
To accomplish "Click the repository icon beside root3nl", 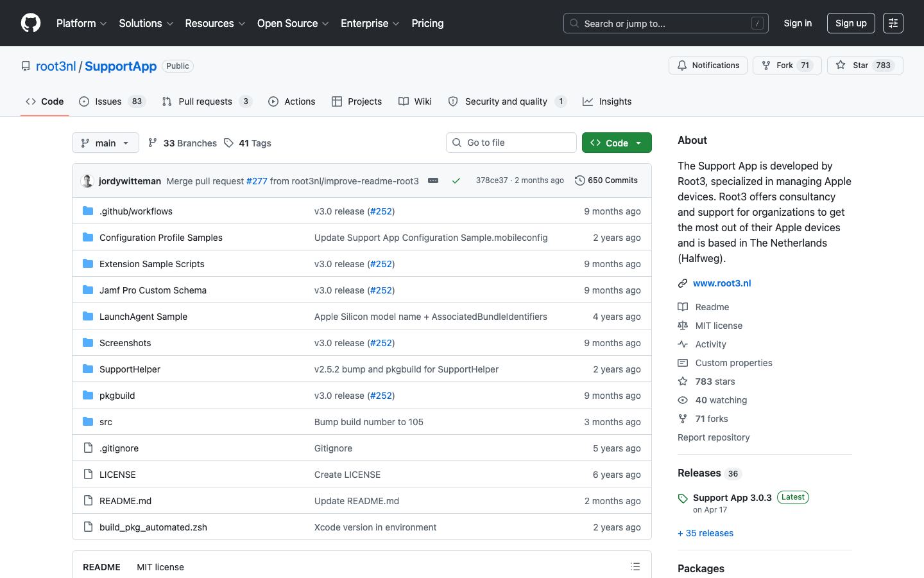I will [26, 66].
